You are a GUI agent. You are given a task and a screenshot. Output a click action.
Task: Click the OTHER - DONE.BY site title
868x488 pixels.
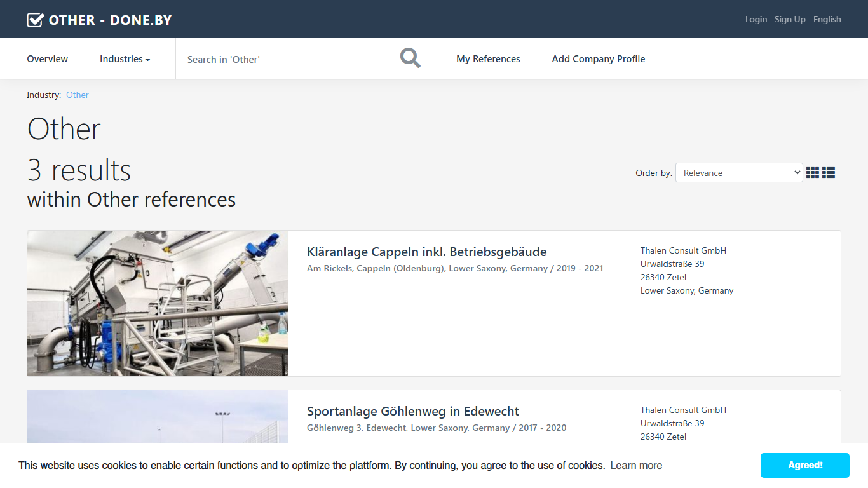tap(111, 20)
